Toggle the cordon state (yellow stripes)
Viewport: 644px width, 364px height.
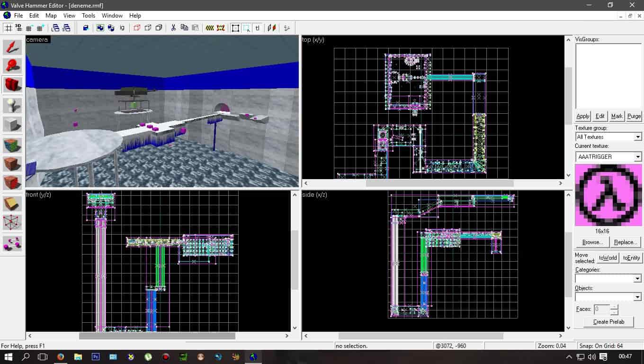(210, 28)
